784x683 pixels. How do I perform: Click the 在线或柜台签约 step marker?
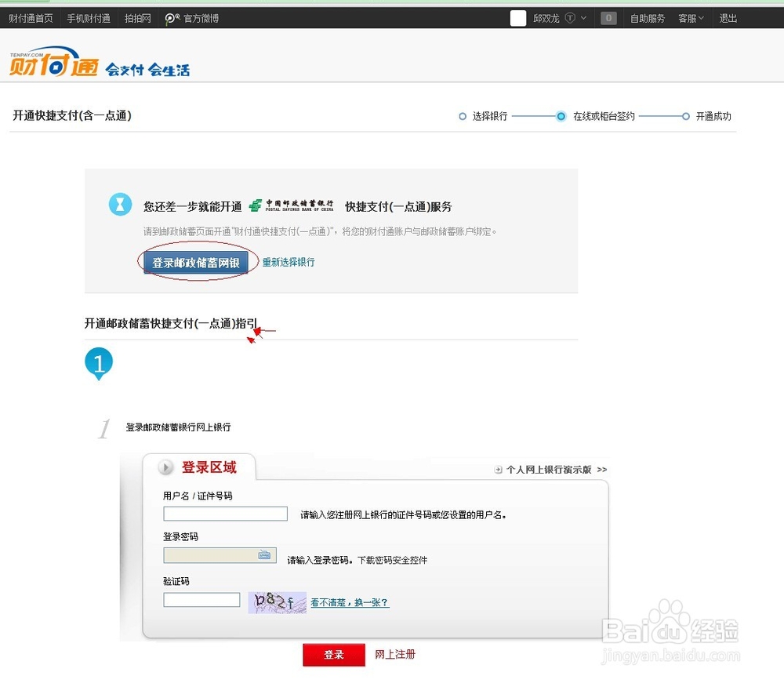pos(561,117)
